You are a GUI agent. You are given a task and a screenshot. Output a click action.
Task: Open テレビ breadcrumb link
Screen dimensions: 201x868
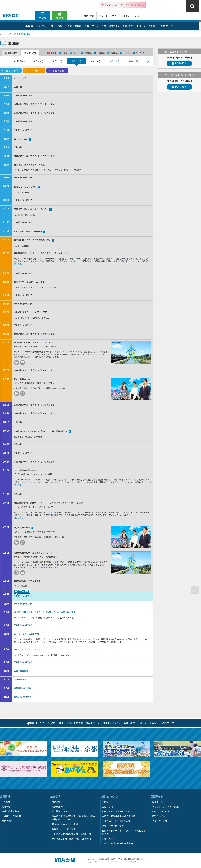[x=13, y=34]
